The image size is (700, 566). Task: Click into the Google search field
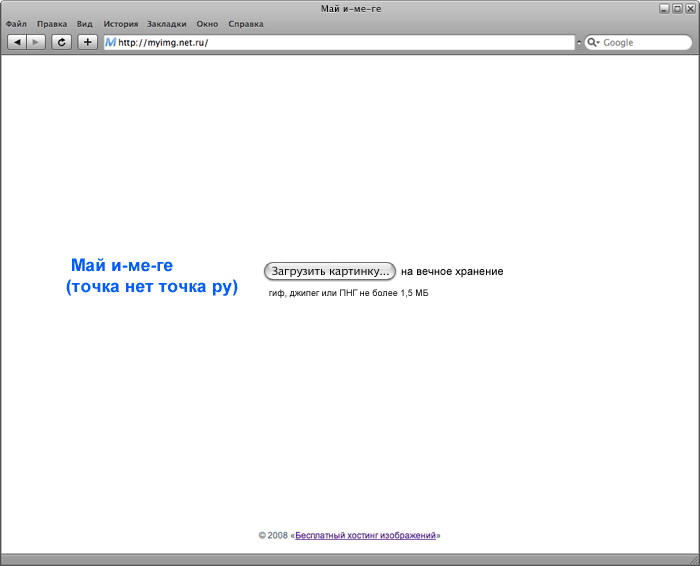(x=640, y=43)
